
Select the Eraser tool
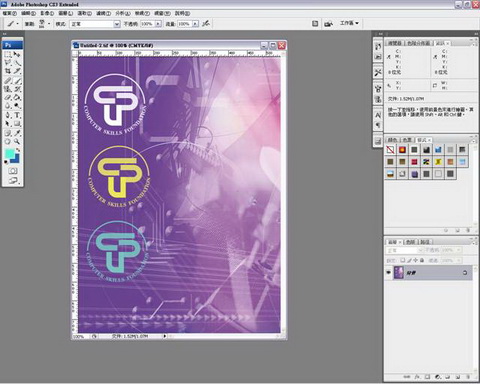pyautogui.click(x=8, y=97)
